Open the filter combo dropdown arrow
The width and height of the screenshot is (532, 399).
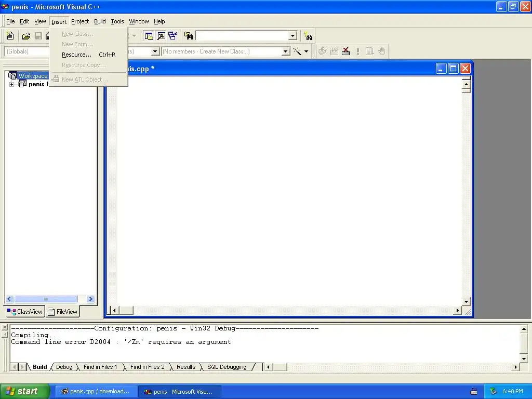tap(155, 51)
